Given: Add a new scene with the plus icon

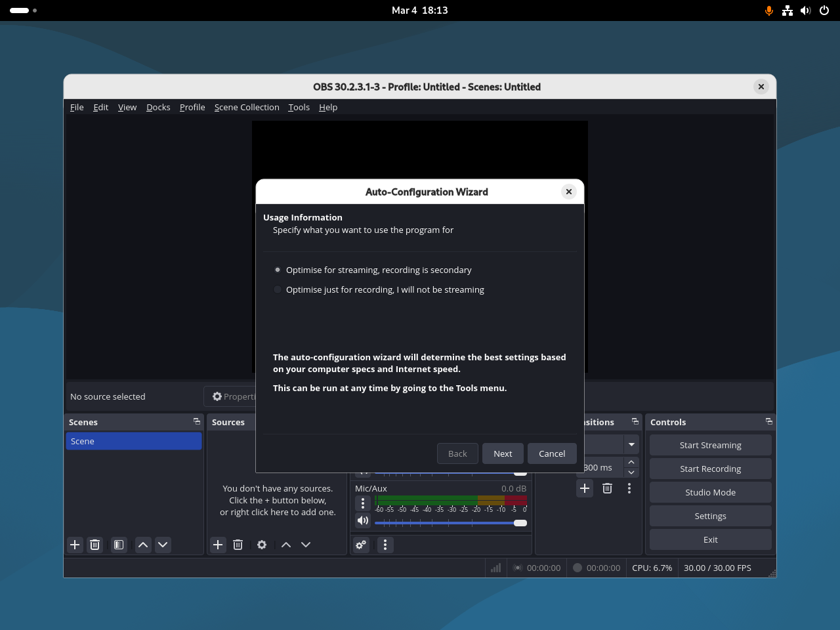Looking at the screenshot, I should coord(74,545).
